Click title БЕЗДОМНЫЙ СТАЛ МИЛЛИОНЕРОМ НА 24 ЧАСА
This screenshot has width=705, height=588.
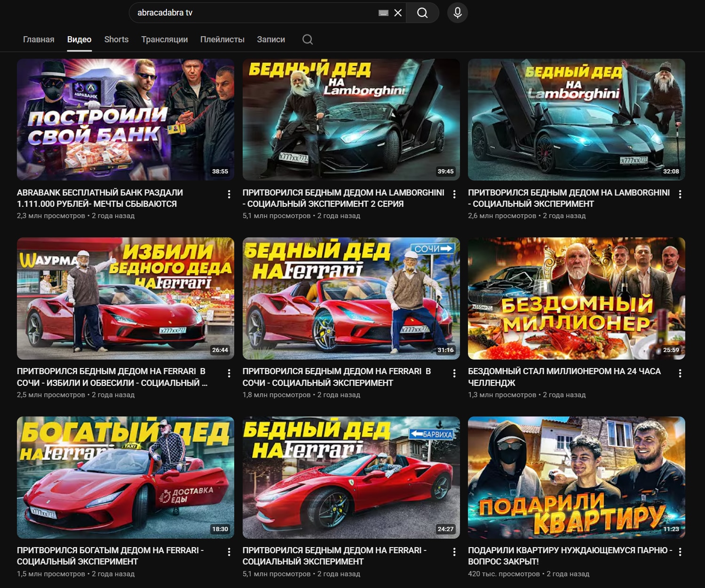564,377
